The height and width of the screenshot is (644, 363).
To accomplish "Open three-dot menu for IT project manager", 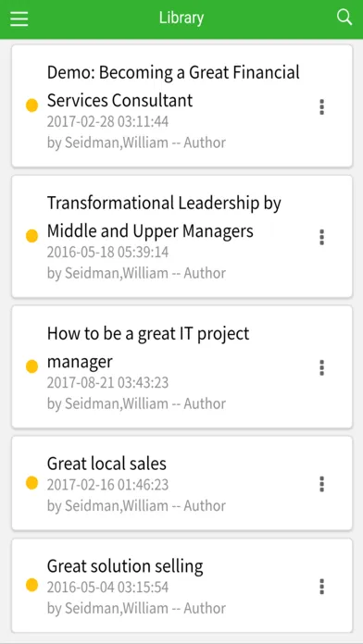I will tap(322, 368).
